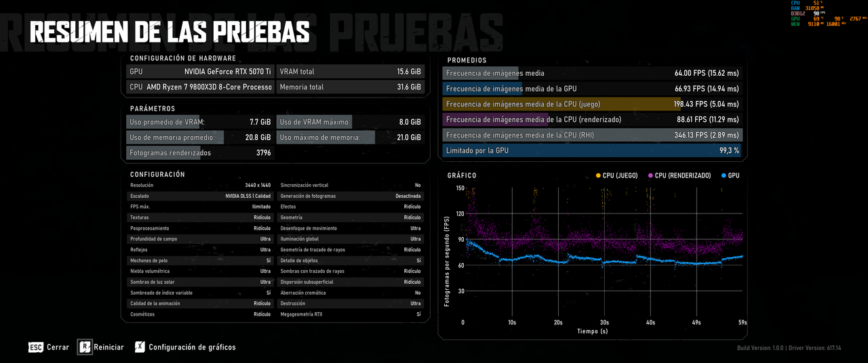The image size is (868, 363).
Task: Click the Efectos setting row
Action: (x=351, y=207)
